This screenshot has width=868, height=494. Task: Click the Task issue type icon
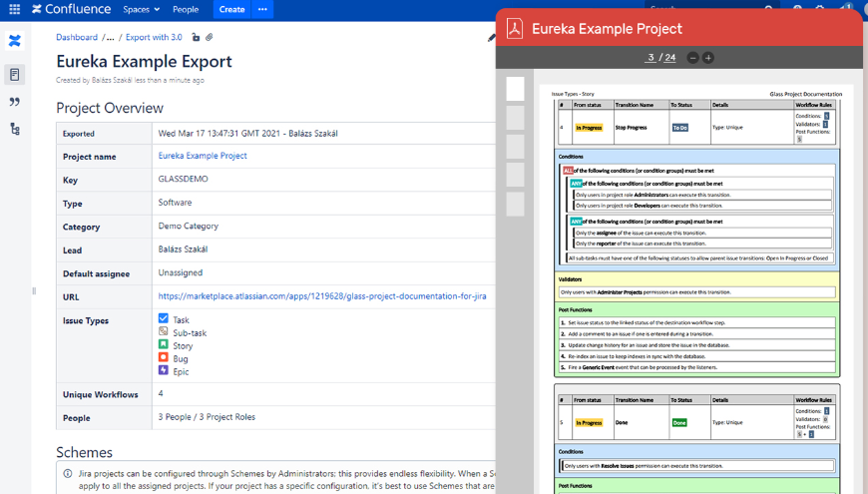tap(164, 318)
